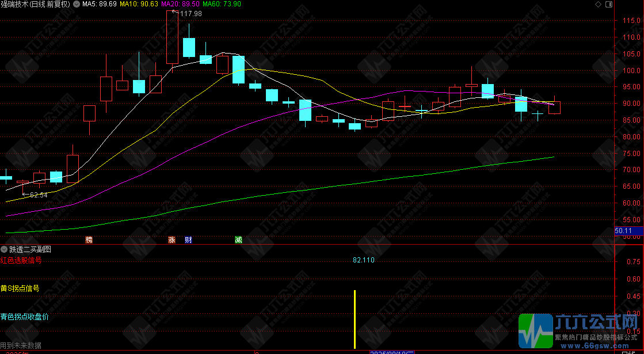Click the 82.110 cyan closing price label
This screenshot has height=354, width=644.
364,260
